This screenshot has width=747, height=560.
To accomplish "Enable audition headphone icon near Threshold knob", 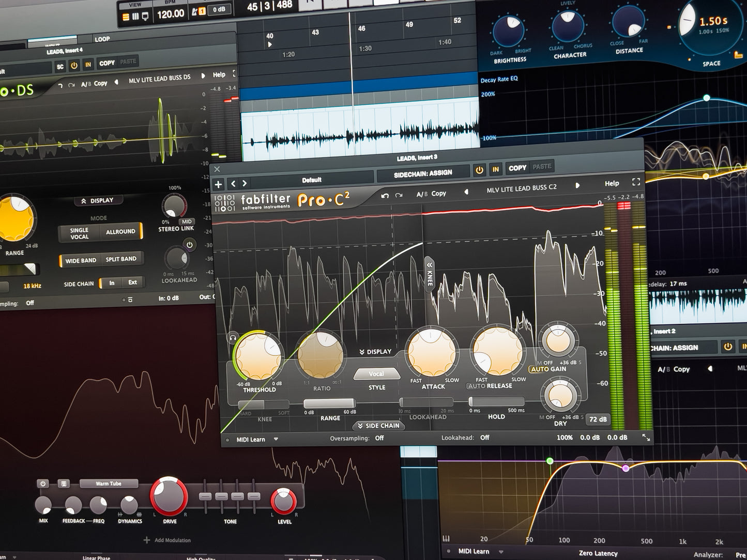I will click(233, 338).
